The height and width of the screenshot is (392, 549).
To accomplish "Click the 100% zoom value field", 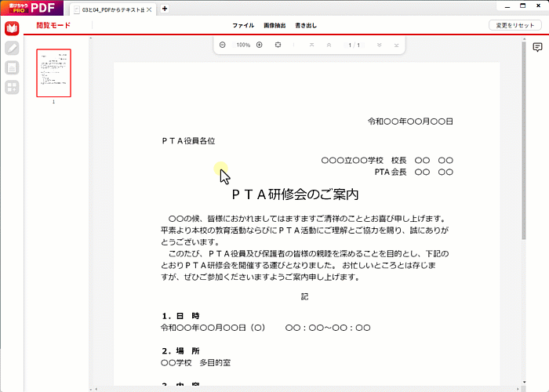I will pos(243,45).
